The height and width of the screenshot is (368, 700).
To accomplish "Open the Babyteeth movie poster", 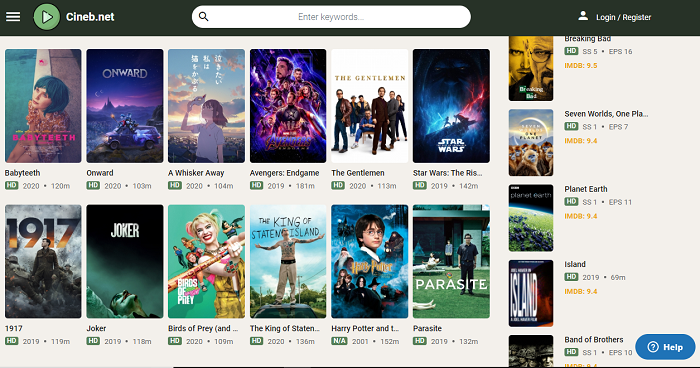I will 43,106.
